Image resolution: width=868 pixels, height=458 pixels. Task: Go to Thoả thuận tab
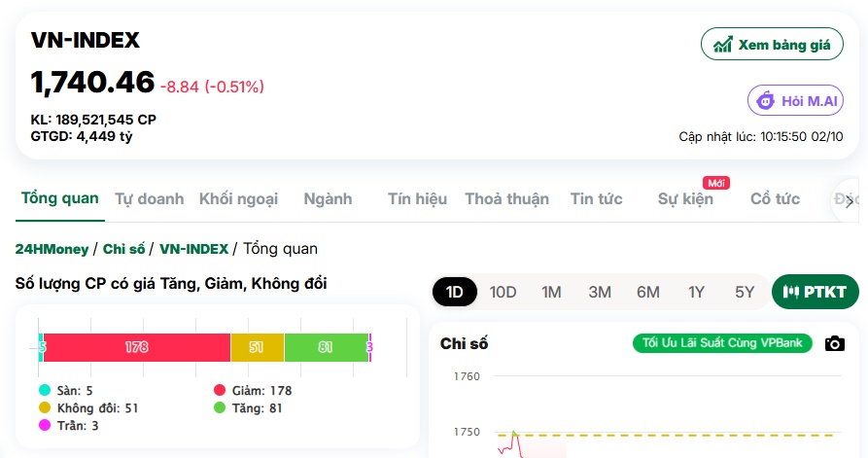(x=507, y=198)
